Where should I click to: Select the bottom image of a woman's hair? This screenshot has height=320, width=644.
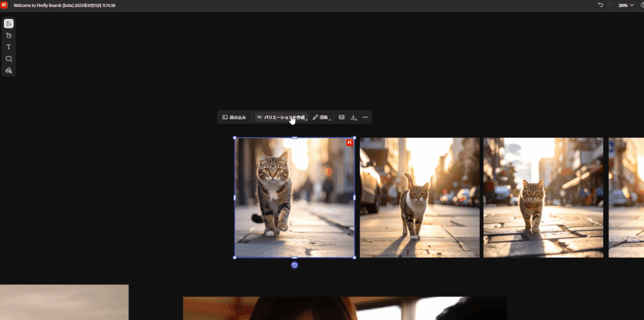(x=345, y=309)
